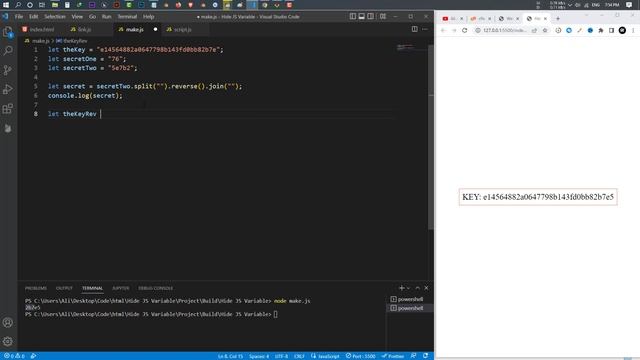The height and width of the screenshot is (360, 640).
Task: Toggle the secondary side bar layout icon
Action: 371,16
